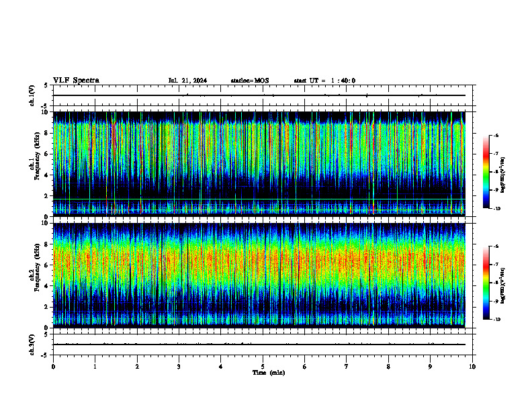532x411 pixels.
Task: Click the red-orange 6 kHz band in ch.2 spectrogram
Action: 259,261
